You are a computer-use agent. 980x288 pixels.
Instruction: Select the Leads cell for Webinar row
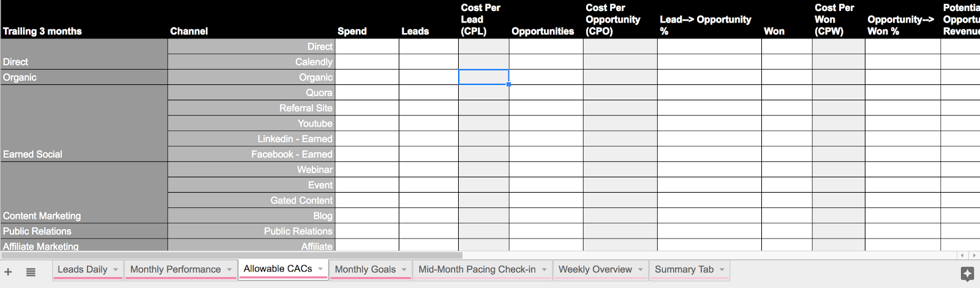[429, 169]
